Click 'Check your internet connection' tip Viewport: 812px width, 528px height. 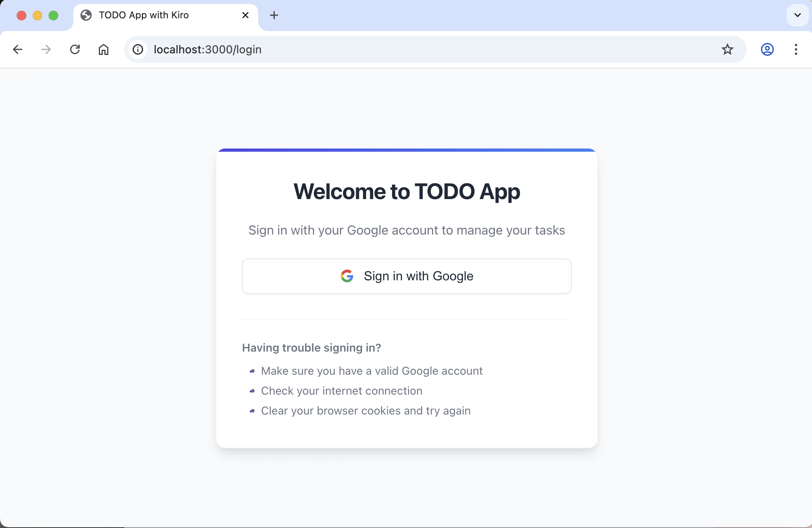tap(342, 391)
